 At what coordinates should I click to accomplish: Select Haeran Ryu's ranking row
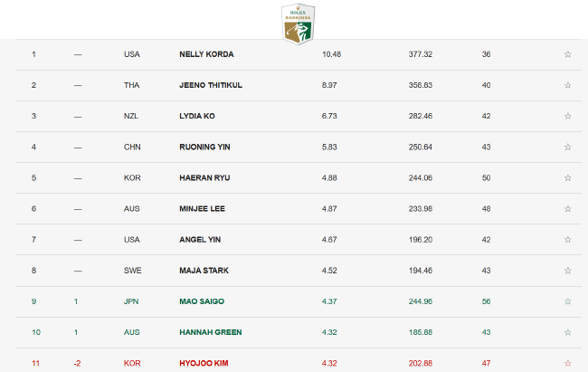(299, 178)
